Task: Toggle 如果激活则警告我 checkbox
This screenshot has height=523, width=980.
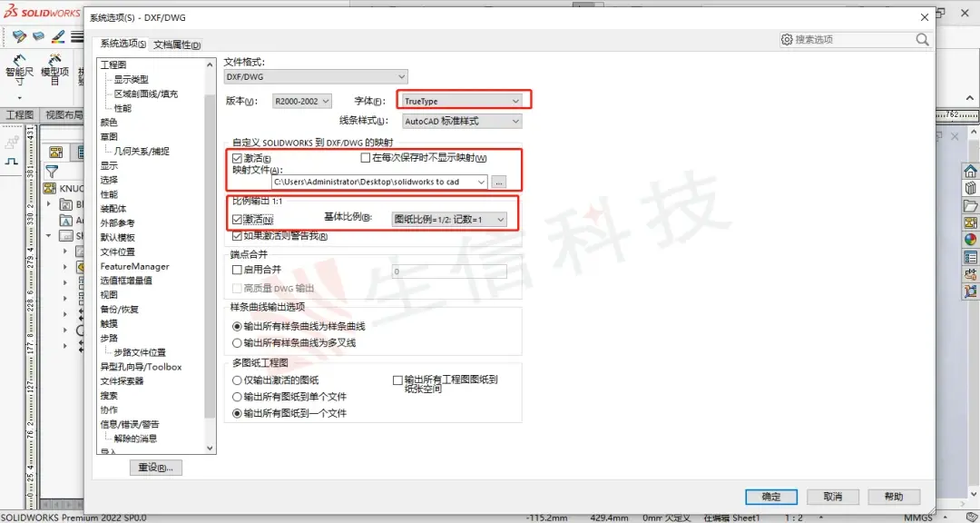Action: 237,236
